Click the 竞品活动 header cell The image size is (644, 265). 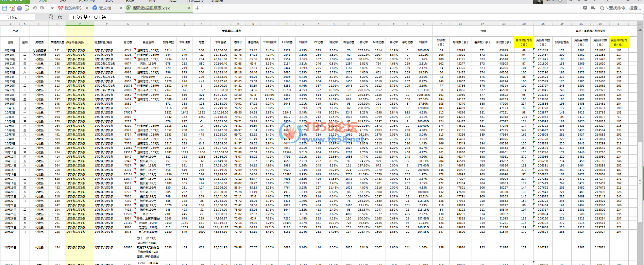[148, 42]
